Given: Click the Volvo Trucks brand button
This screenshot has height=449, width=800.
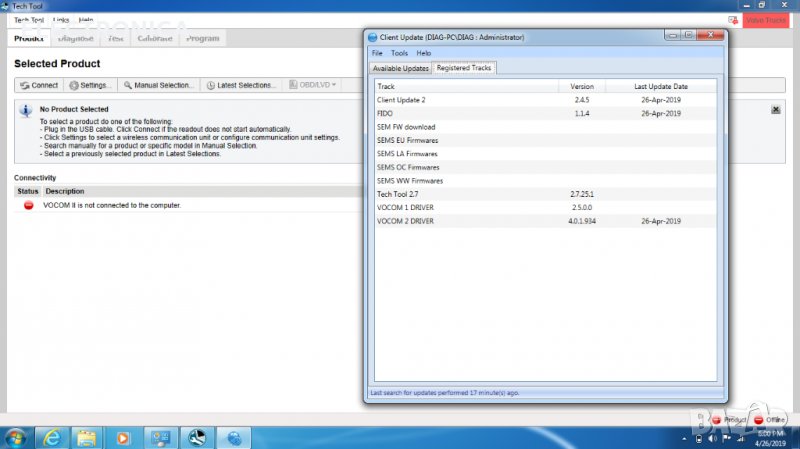Looking at the screenshot, I should click(x=766, y=20).
